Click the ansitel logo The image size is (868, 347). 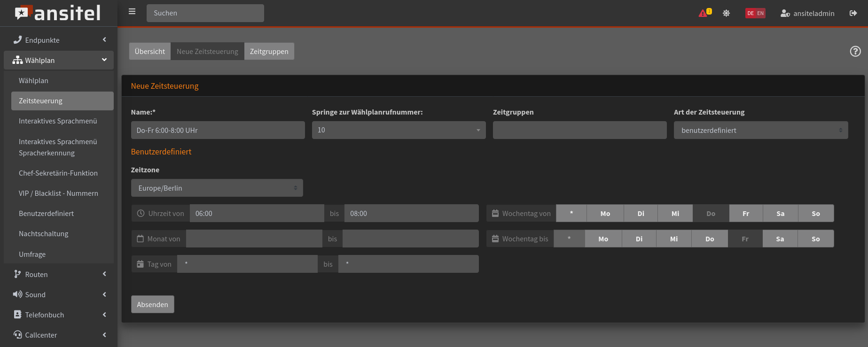pos(58,13)
